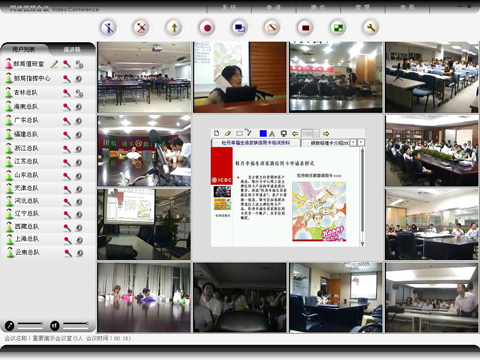Switch to the 用户列表 tab
Screen dimensions: 480x360
pyautogui.click(x=24, y=49)
